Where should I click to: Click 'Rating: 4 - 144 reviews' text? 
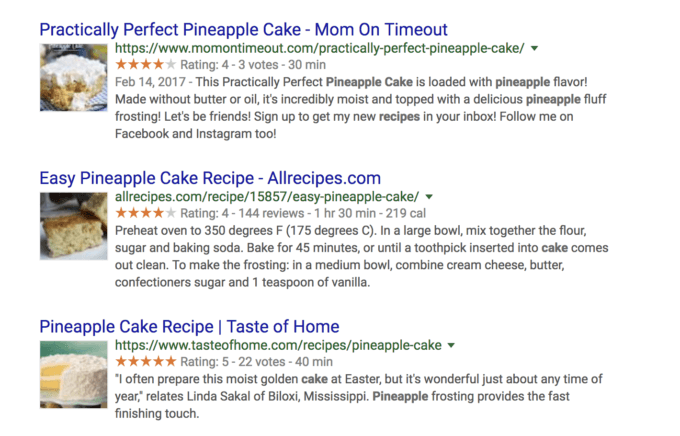[x=242, y=213]
